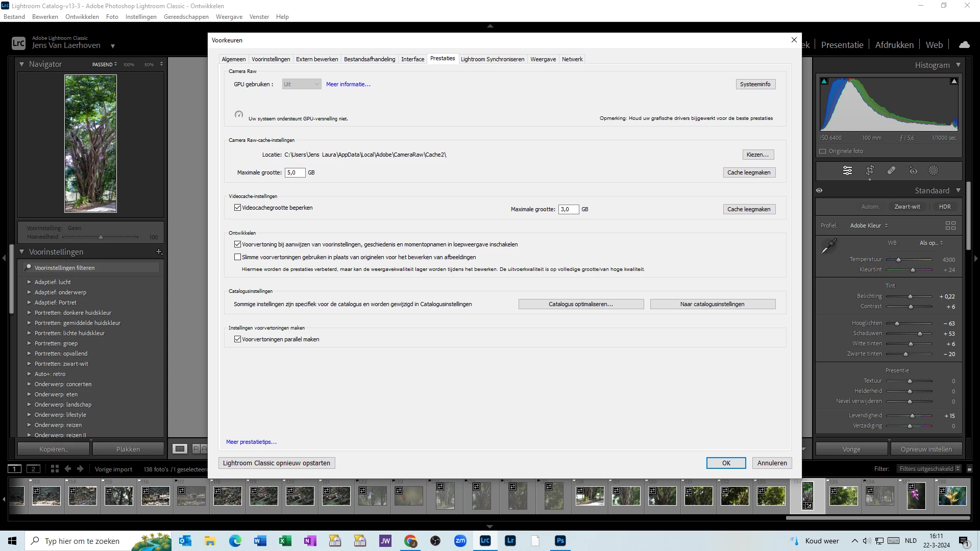Uncheck Voorvertoningen parallel maken
Image resolution: width=980 pixels, height=551 pixels.
pyautogui.click(x=237, y=339)
